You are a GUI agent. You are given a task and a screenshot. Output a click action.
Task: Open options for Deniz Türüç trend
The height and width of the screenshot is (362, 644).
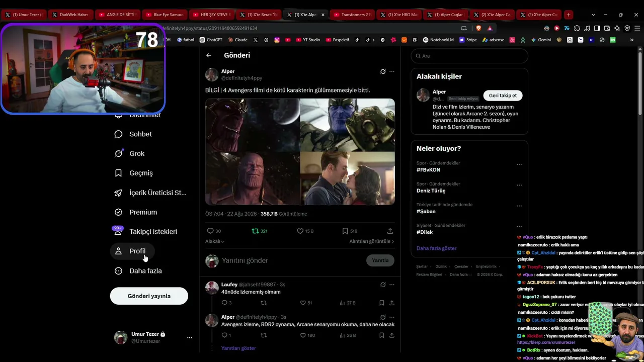click(x=519, y=185)
